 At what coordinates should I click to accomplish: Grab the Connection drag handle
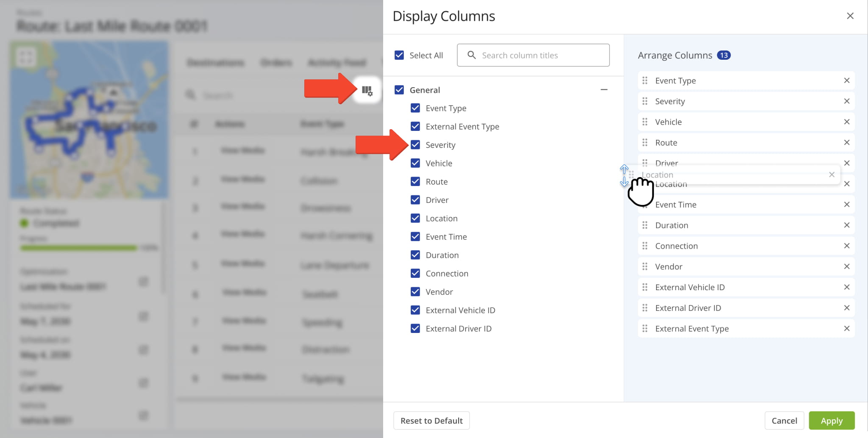pos(645,246)
